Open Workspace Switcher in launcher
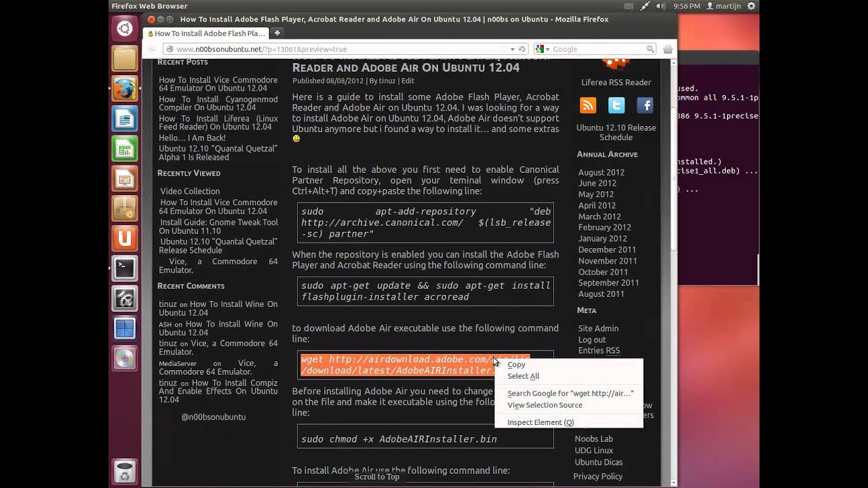 pyautogui.click(x=125, y=329)
